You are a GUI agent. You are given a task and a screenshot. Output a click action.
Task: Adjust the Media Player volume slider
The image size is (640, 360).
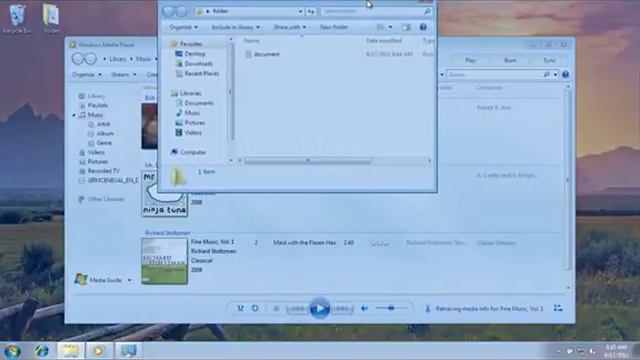pos(391,308)
